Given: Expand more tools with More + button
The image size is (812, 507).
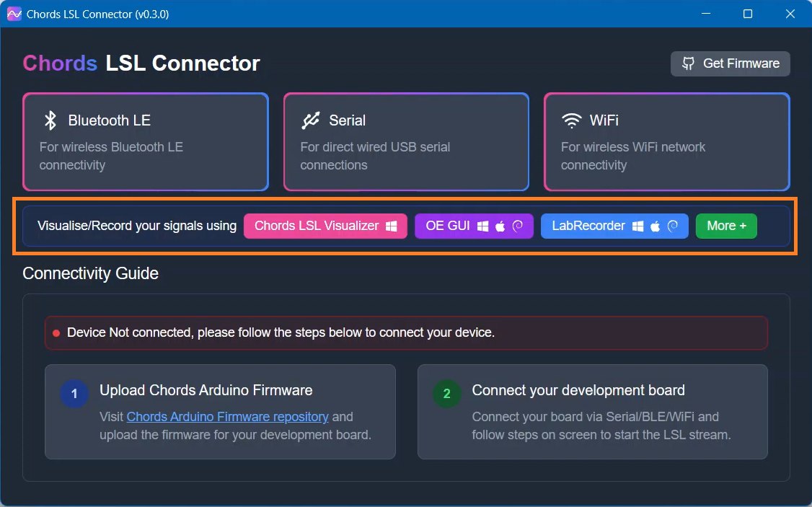Looking at the screenshot, I should click(x=726, y=226).
